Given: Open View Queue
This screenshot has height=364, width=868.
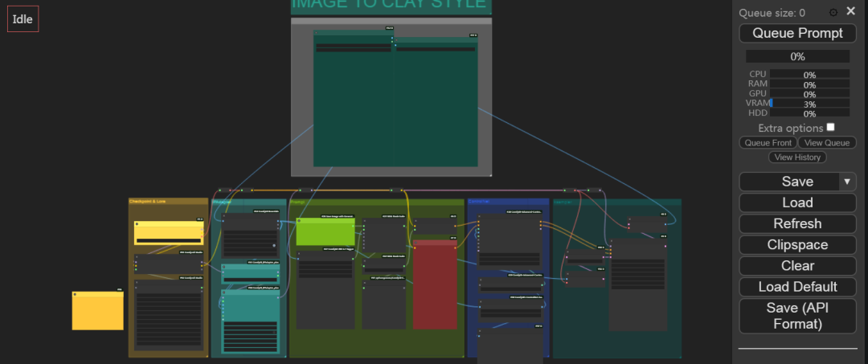Looking at the screenshot, I should [x=827, y=143].
